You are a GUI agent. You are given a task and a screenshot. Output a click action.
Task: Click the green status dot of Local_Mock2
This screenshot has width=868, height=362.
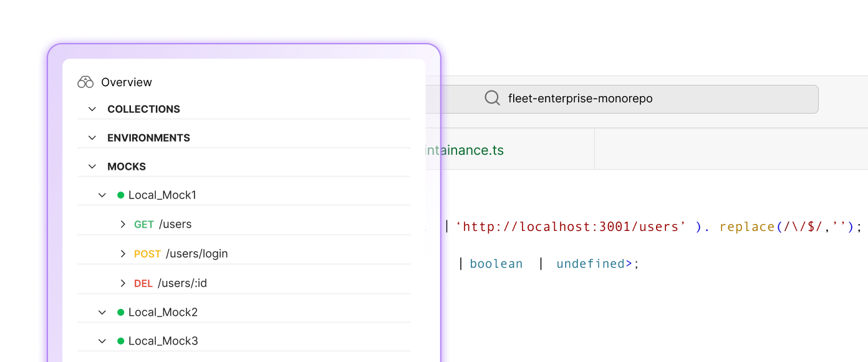[x=120, y=312]
